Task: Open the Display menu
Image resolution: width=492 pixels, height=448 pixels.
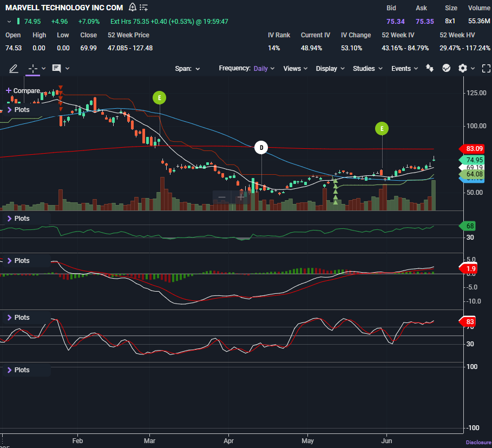Action: point(330,68)
